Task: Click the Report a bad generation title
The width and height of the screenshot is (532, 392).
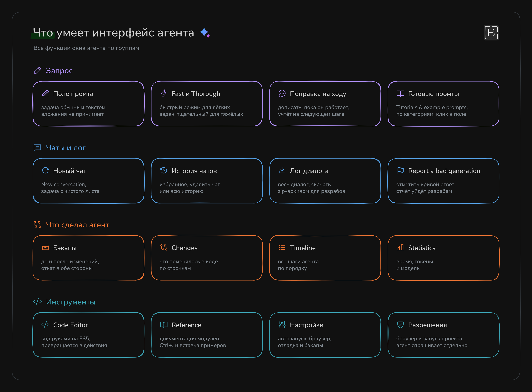Action: (x=444, y=171)
